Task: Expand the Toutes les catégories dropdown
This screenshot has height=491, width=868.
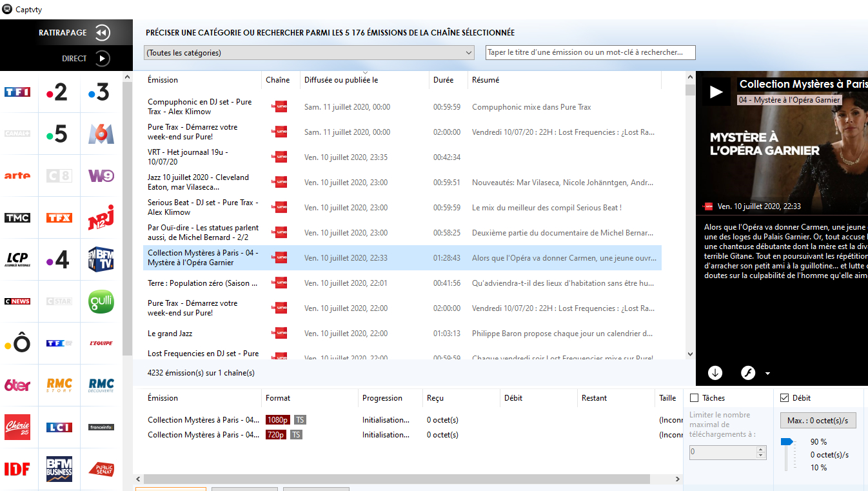Action: pyautogui.click(x=309, y=53)
